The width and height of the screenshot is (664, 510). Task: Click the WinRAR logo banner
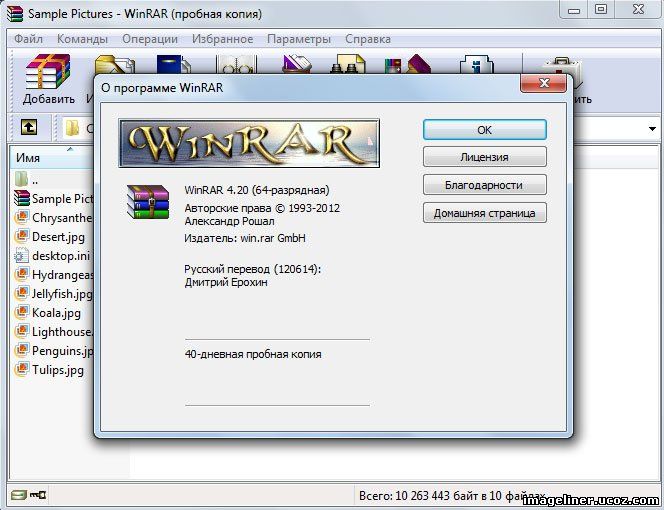point(249,144)
